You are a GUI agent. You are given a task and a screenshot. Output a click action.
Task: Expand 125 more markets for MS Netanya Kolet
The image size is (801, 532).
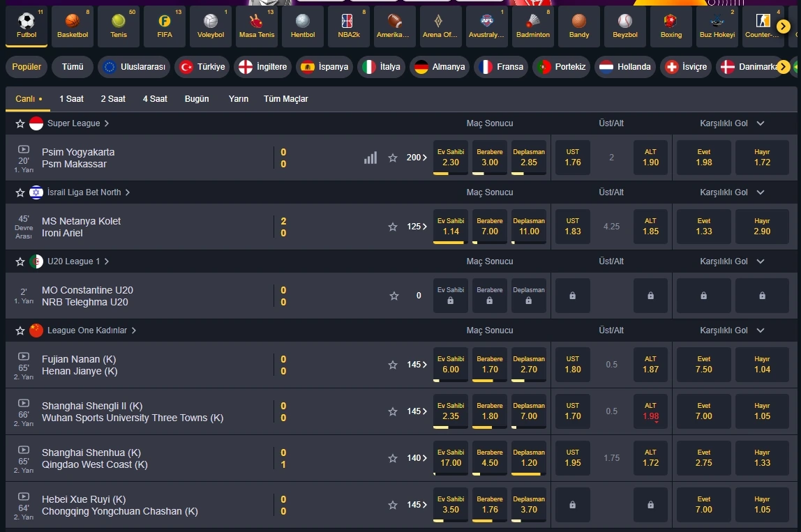(417, 226)
